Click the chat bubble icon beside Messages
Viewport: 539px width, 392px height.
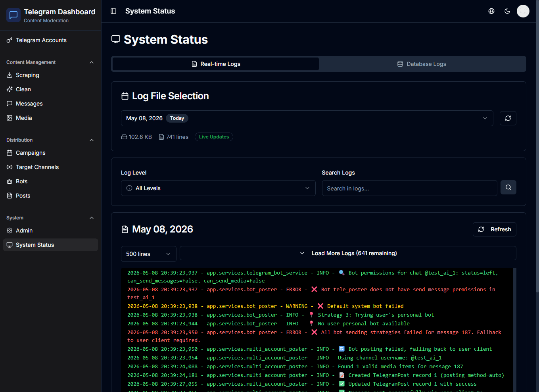(x=10, y=104)
